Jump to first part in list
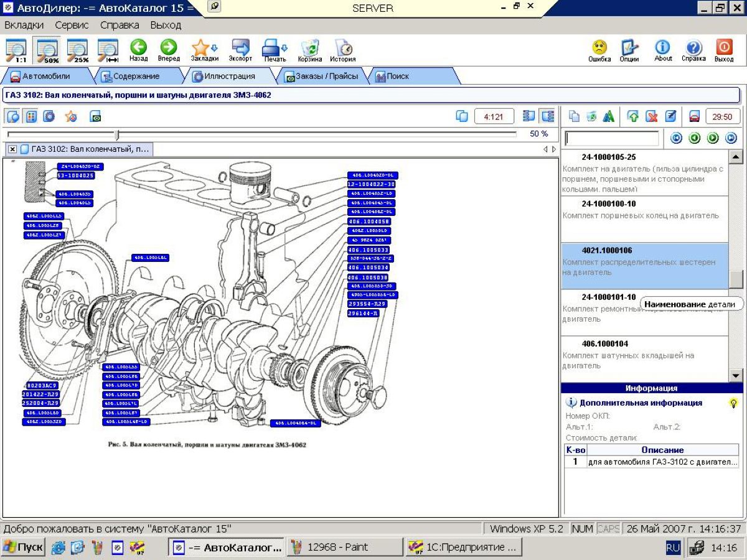The height and width of the screenshot is (560, 747). pyautogui.click(x=675, y=138)
